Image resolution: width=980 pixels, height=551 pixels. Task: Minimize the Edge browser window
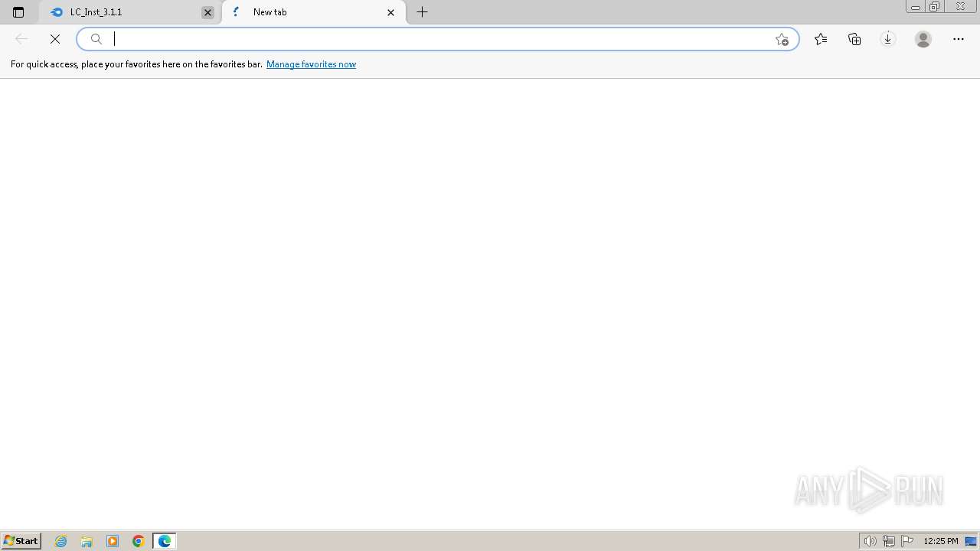916,7
